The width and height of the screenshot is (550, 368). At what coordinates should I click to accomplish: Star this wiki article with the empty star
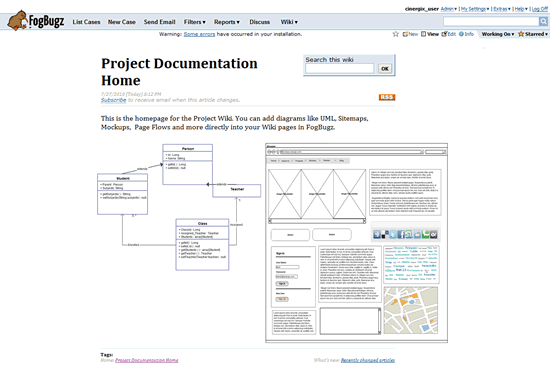(x=396, y=34)
